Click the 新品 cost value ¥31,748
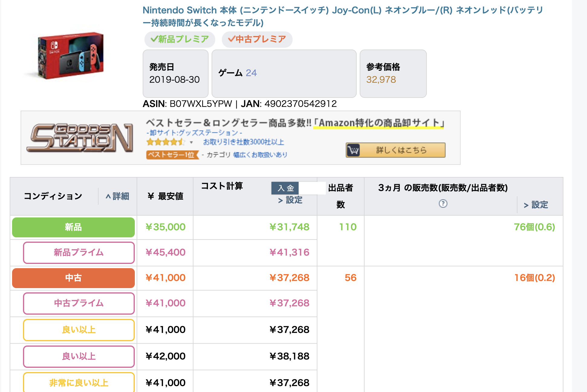Screen dimensions: 587x392 click(289, 227)
